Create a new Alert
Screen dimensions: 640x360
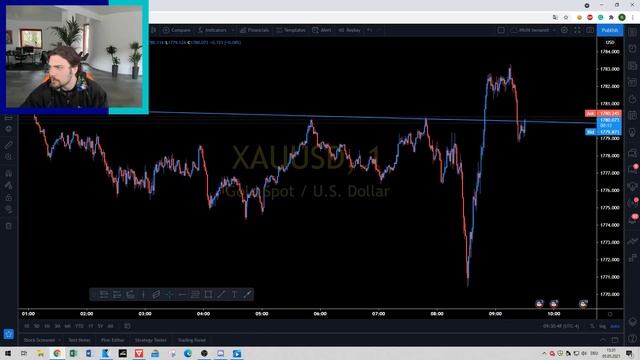tap(322, 30)
